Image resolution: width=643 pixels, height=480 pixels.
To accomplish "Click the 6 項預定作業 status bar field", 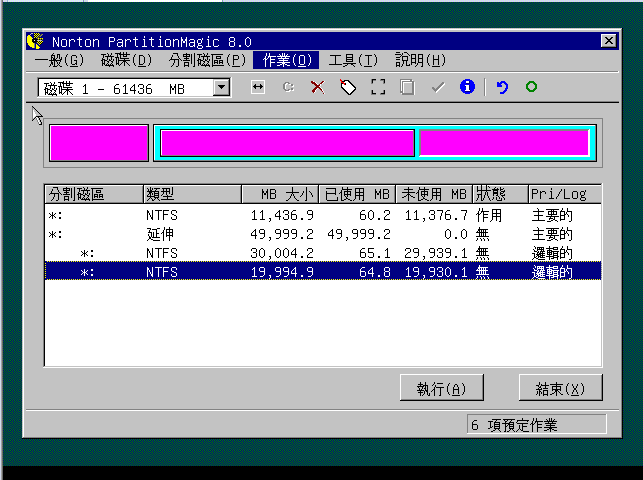I will point(536,424).
